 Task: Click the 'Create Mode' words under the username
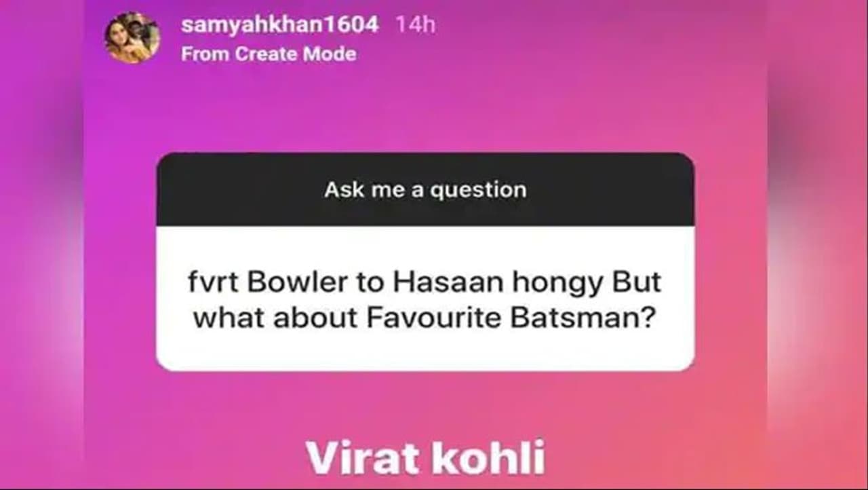click(x=296, y=54)
